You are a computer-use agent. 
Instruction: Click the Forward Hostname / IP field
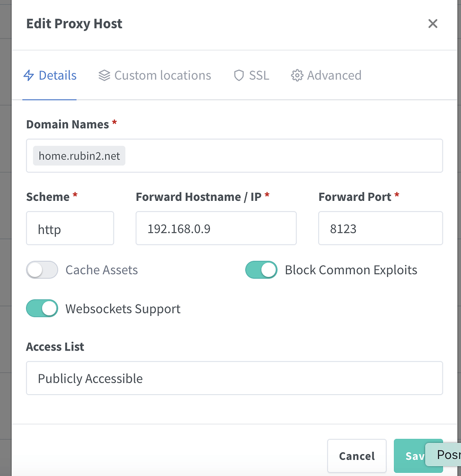tap(216, 228)
